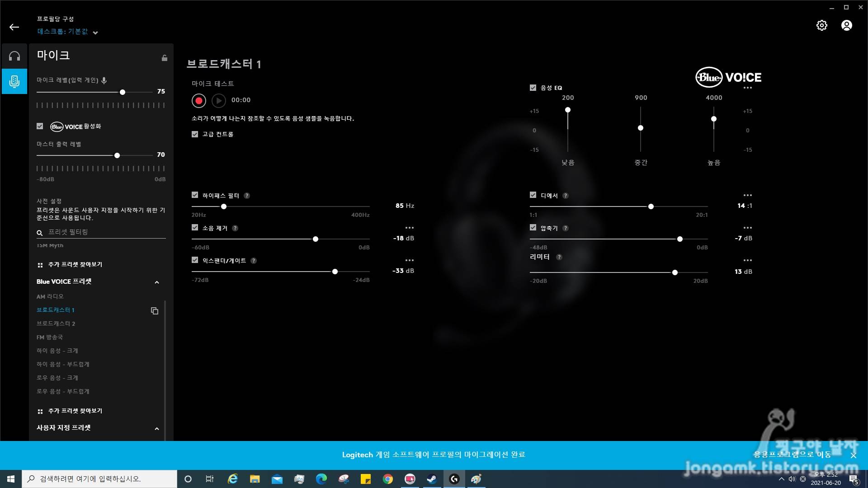The width and height of the screenshot is (868, 488).
Task: Click the duplicate preset icon for 브로드캐스터 1
Action: click(x=155, y=311)
